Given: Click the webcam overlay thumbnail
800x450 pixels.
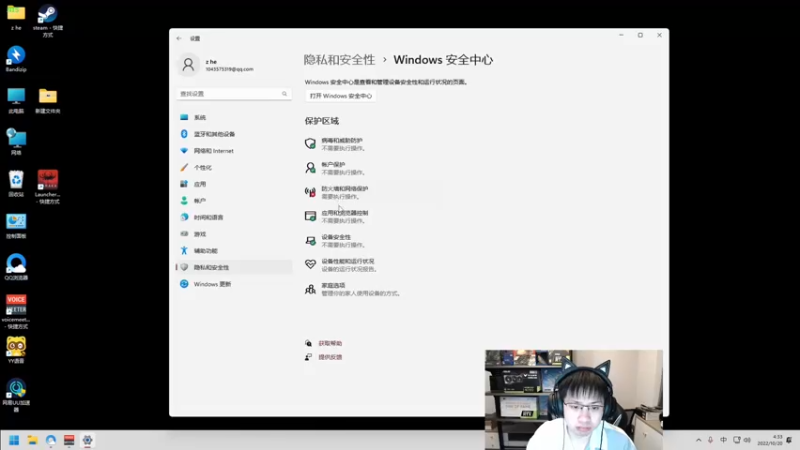Looking at the screenshot, I should [x=573, y=399].
